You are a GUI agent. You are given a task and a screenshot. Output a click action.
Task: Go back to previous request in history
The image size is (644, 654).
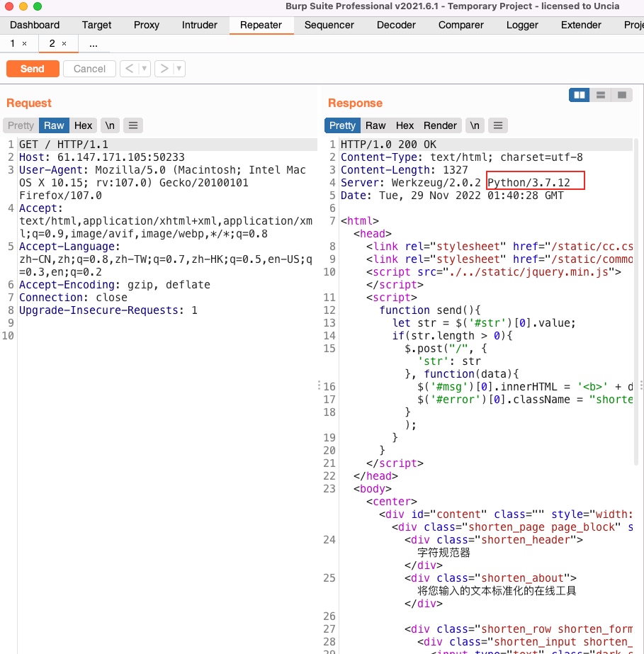130,69
